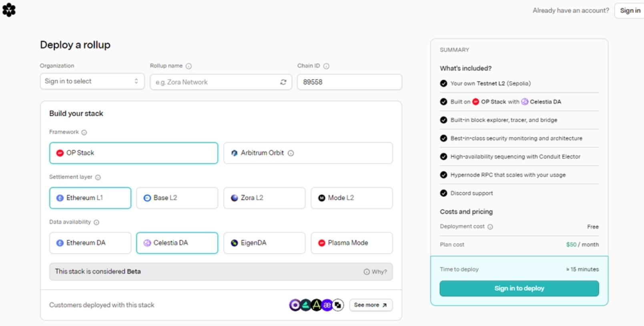
Task: Choose Ethereum L1 settlement layer
Action: click(x=90, y=198)
